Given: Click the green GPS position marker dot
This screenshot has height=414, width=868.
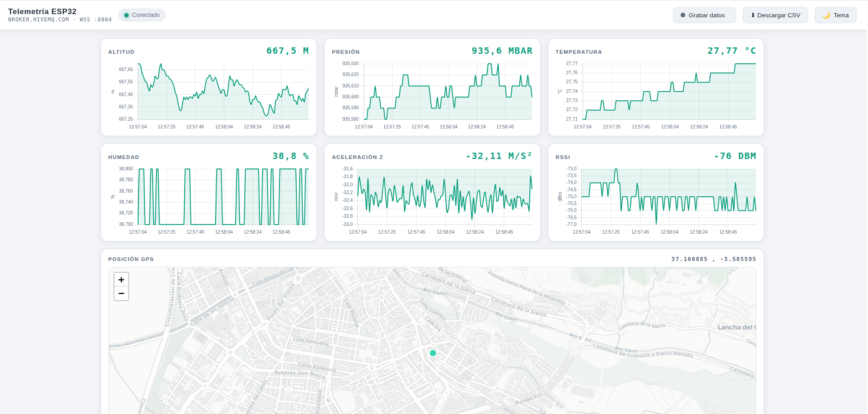Looking at the screenshot, I should 433,353.
